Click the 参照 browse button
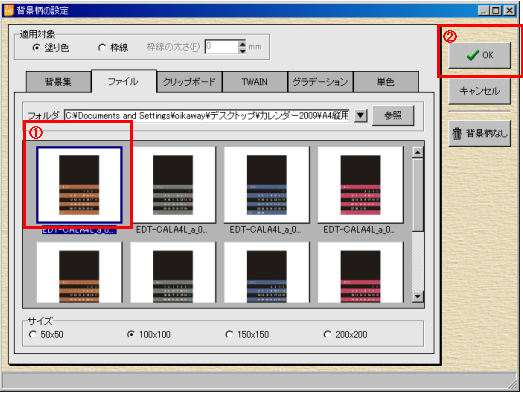Screen dimensions: 523x395 [393, 116]
